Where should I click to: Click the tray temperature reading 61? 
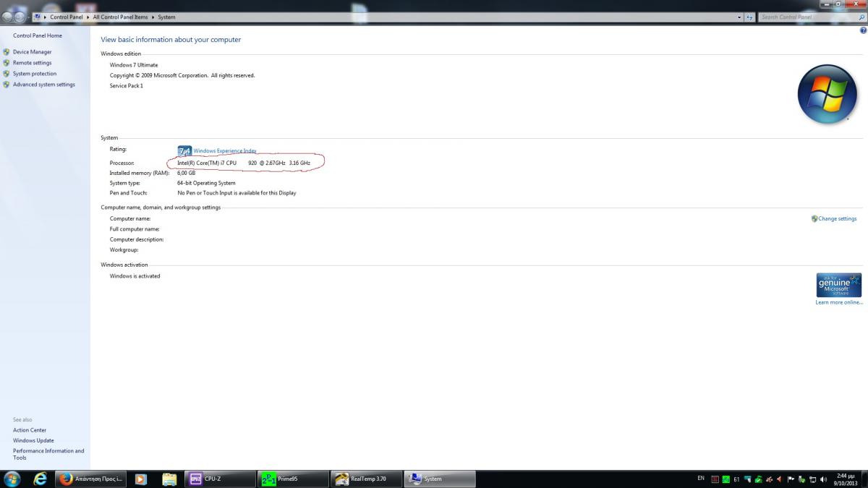click(x=736, y=479)
